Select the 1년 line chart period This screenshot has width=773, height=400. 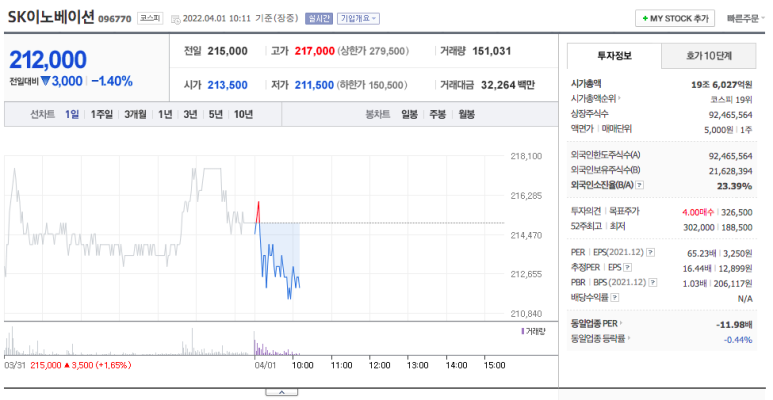165,114
